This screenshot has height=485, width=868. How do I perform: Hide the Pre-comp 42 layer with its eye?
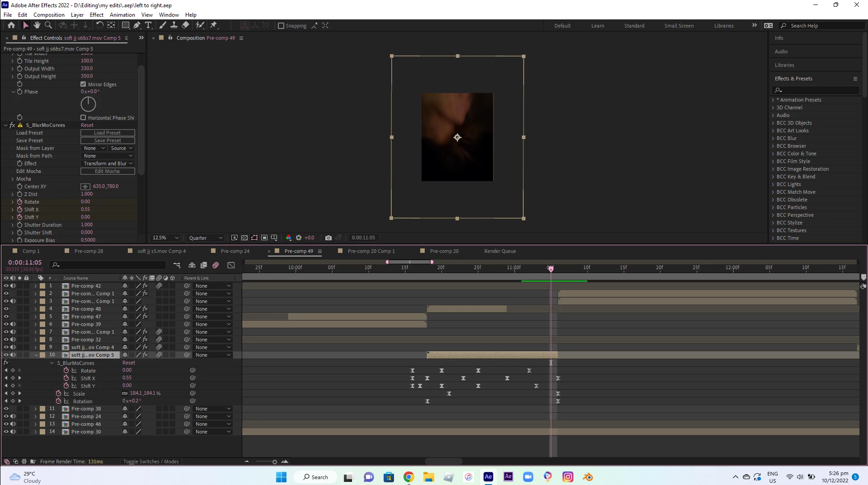pyautogui.click(x=6, y=286)
